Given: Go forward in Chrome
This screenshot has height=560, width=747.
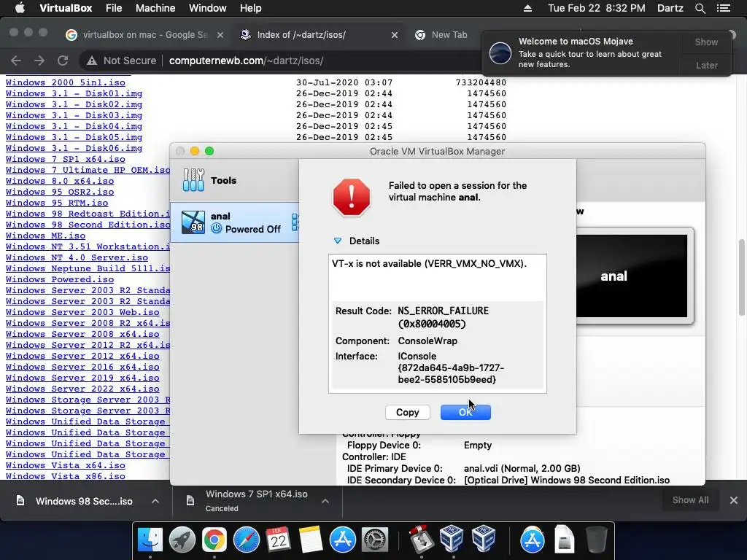Looking at the screenshot, I should [x=39, y=61].
